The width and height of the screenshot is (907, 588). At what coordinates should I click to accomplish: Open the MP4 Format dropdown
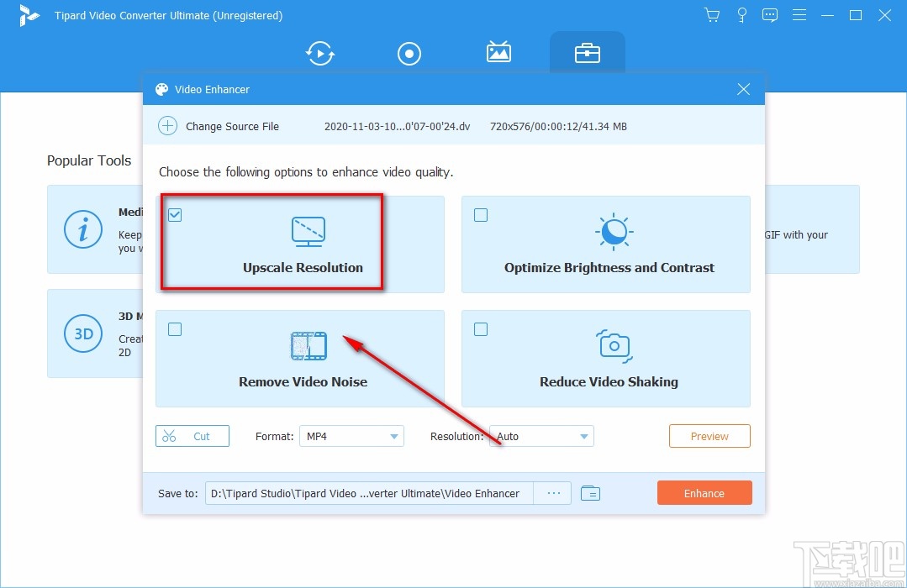click(x=351, y=436)
